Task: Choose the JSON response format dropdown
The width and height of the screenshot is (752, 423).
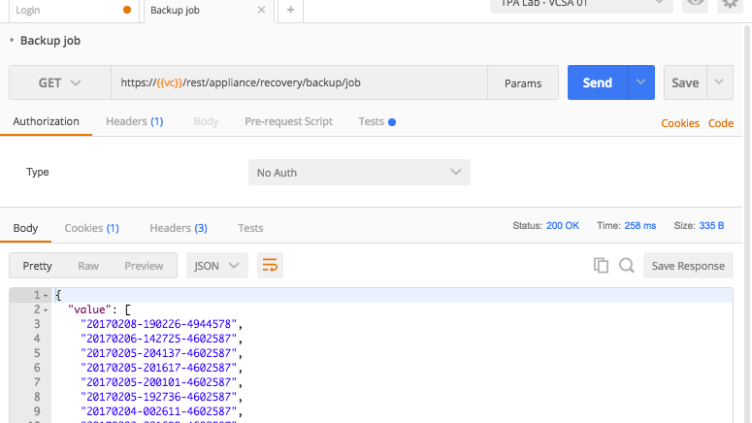Action: pos(217,266)
